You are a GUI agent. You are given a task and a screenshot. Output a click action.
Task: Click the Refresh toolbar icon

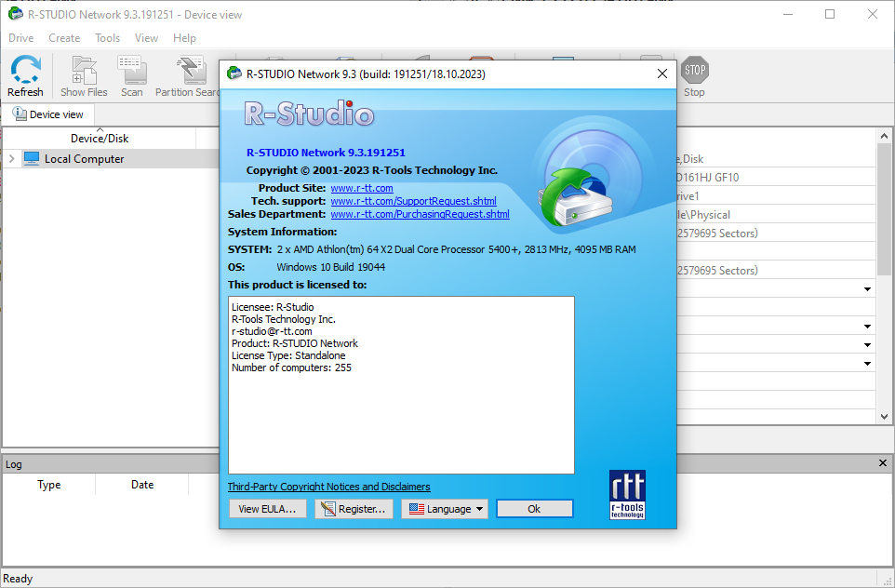click(x=26, y=69)
